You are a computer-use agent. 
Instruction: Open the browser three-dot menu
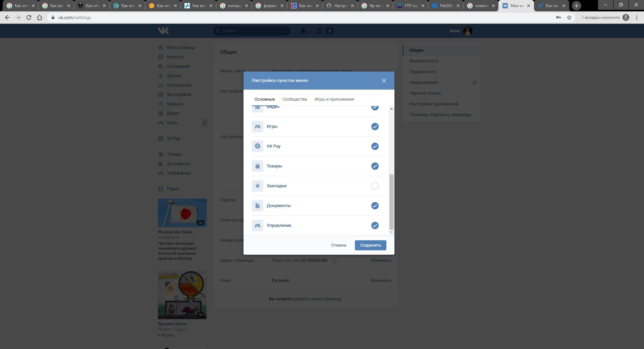point(637,17)
